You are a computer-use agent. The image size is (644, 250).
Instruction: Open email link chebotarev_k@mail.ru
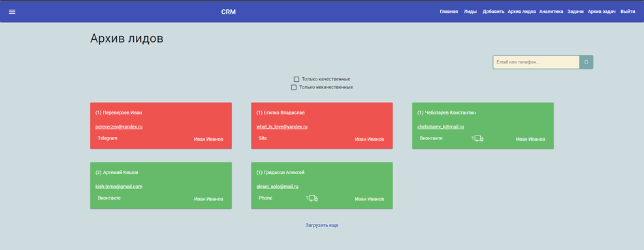(x=440, y=127)
